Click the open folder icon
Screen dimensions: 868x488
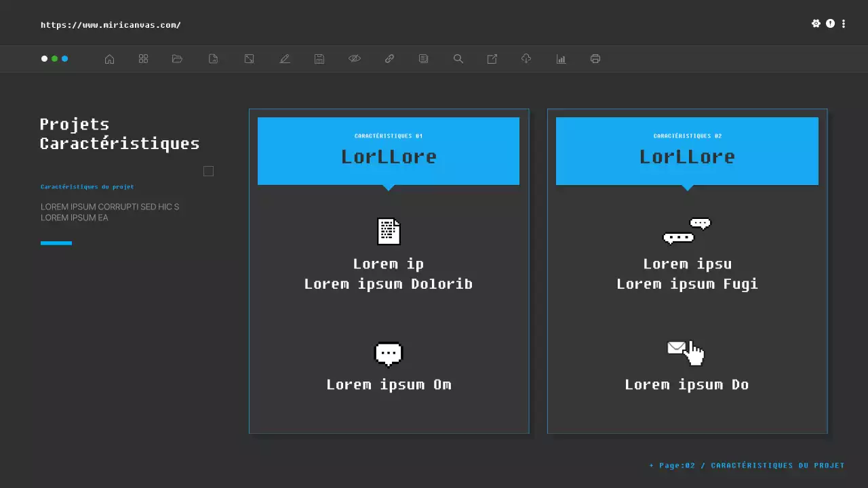click(178, 59)
